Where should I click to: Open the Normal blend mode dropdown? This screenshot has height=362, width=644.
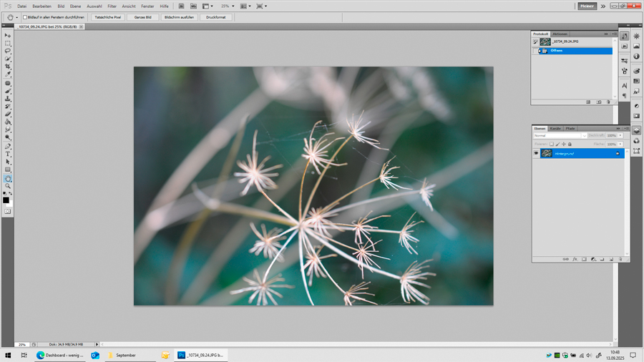560,135
